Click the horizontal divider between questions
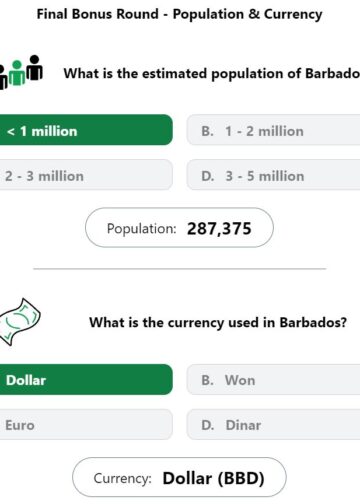360x504 pixels. pyautogui.click(x=180, y=268)
